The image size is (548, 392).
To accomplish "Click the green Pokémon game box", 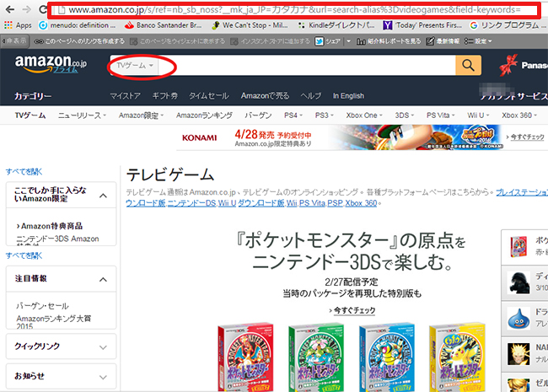I will pyautogui.click(x=316, y=357).
